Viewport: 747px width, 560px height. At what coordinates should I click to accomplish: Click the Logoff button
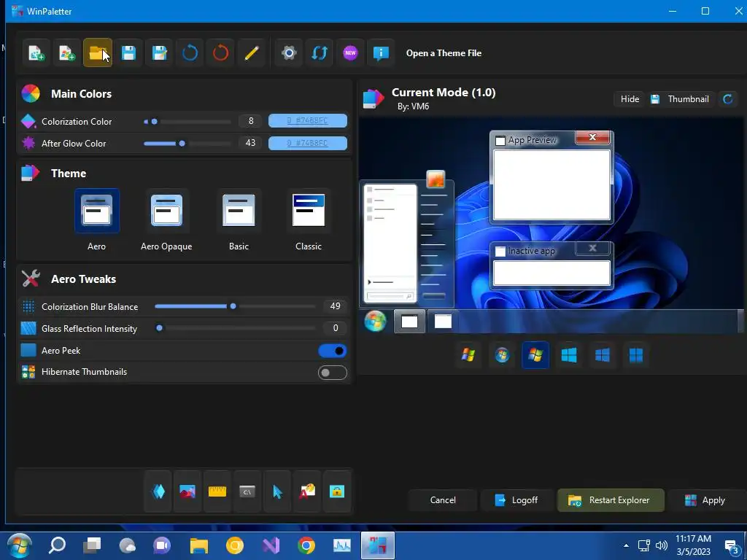click(517, 500)
